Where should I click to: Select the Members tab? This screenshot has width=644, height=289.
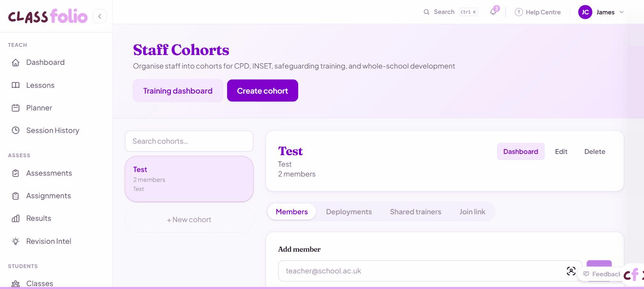click(292, 212)
